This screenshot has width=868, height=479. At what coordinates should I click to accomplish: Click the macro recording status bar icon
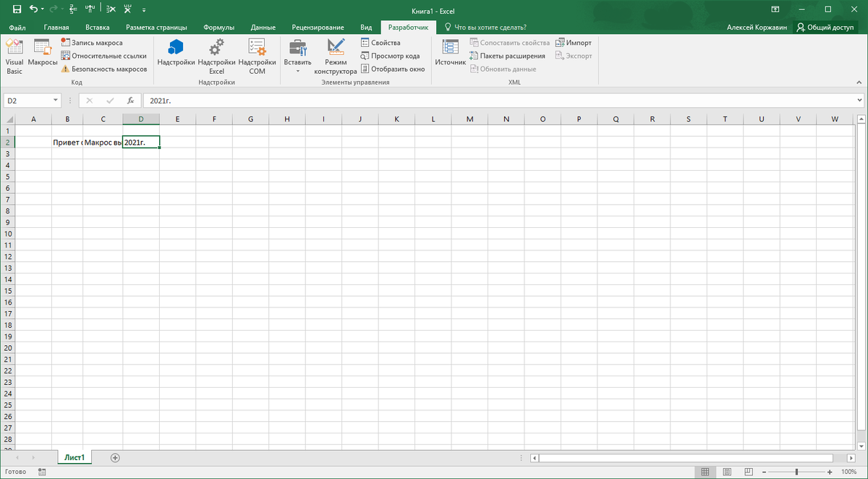pyautogui.click(x=41, y=472)
